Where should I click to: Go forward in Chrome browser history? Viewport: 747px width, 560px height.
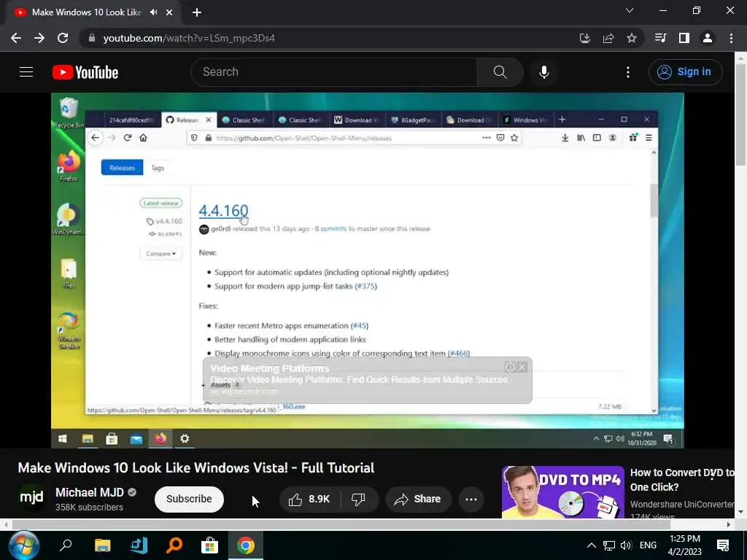pyautogui.click(x=39, y=38)
